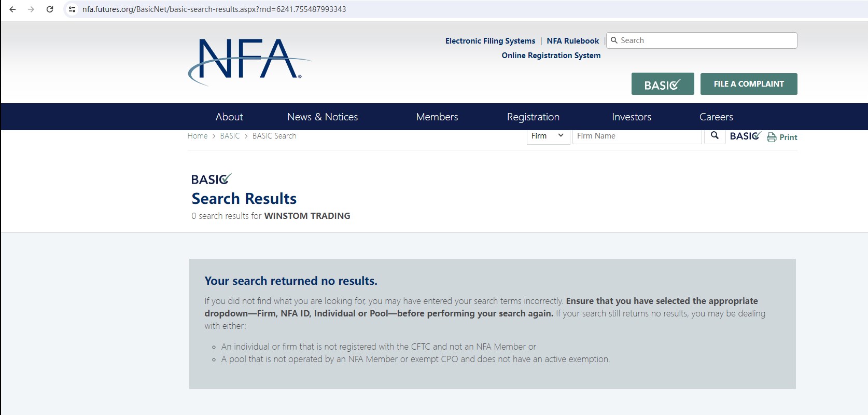Click the WINSTOM TRADING search term text
This screenshot has width=868, height=415.
click(307, 216)
